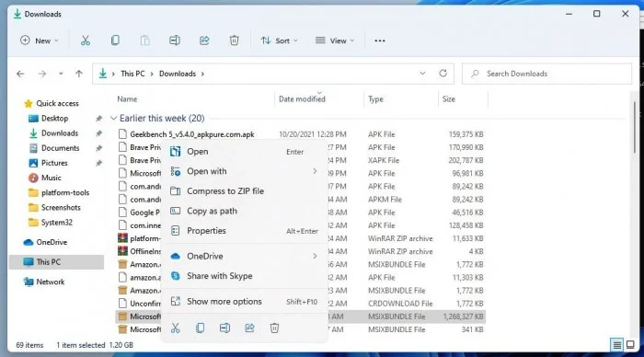The image size is (644, 357).
Task: Refresh the Downloads folder view
Action: [x=443, y=74]
